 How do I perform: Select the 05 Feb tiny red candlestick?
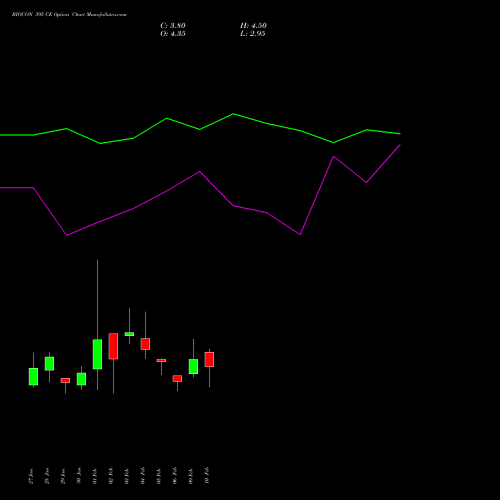coord(161,360)
